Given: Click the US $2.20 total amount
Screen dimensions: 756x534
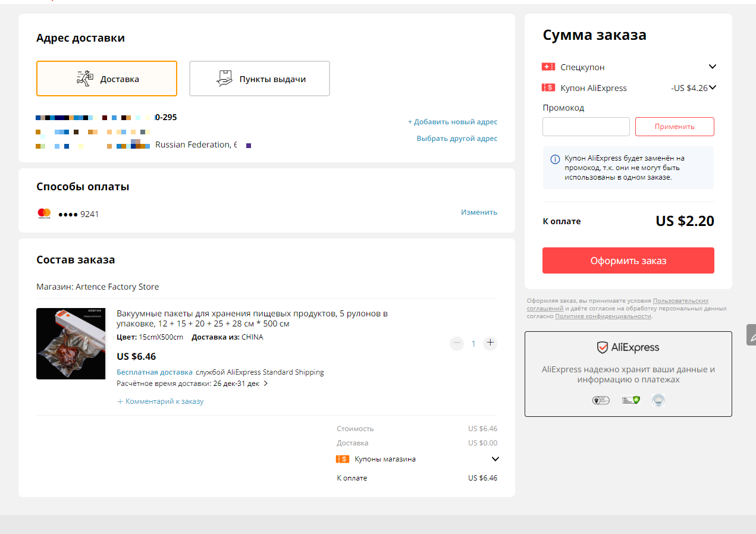Looking at the screenshot, I should coord(685,221).
